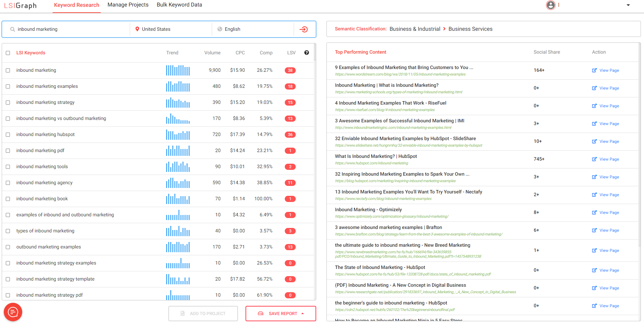The height and width of the screenshot is (325, 644).
Task: Sort by the Comp column header
Action: tap(266, 53)
